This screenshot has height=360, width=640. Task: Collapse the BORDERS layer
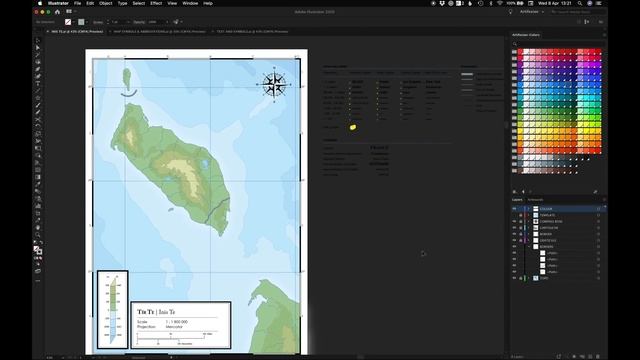click(x=529, y=247)
